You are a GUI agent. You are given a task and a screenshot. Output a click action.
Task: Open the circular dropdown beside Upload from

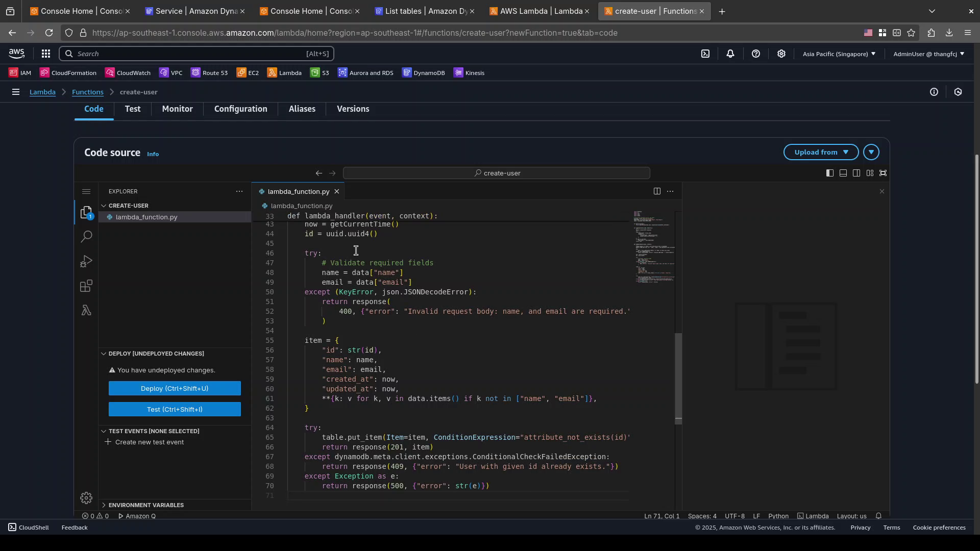(872, 153)
